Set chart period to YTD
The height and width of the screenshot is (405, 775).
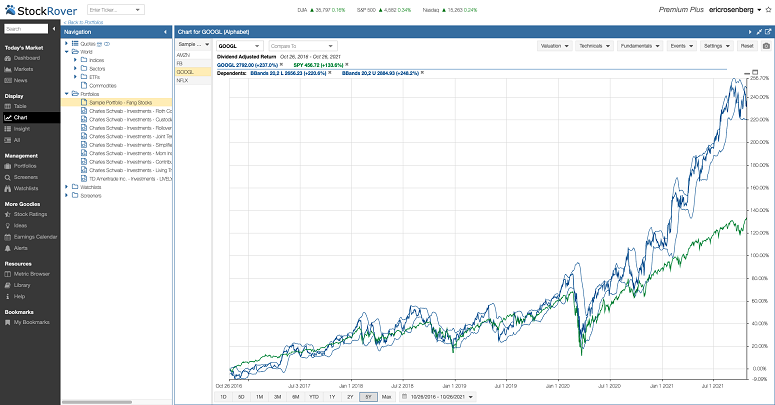tap(314, 397)
